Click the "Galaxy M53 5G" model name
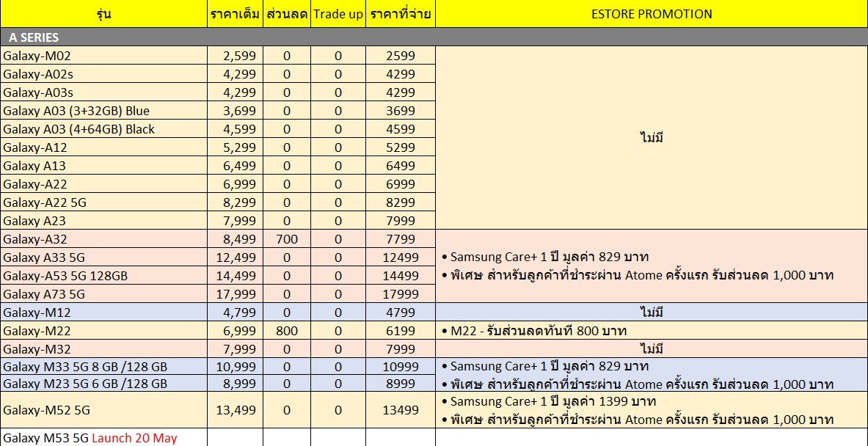The width and height of the screenshot is (868, 446). click(x=46, y=438)
